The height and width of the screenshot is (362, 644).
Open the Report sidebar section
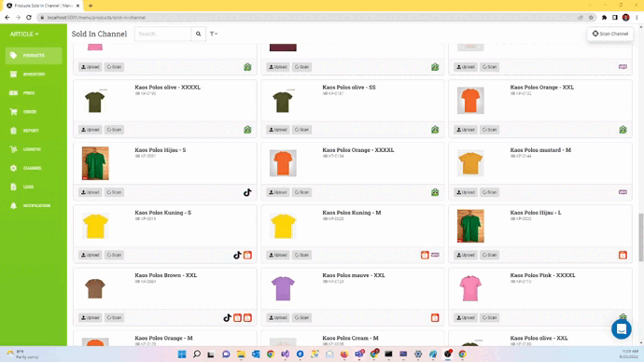point(34,131)
